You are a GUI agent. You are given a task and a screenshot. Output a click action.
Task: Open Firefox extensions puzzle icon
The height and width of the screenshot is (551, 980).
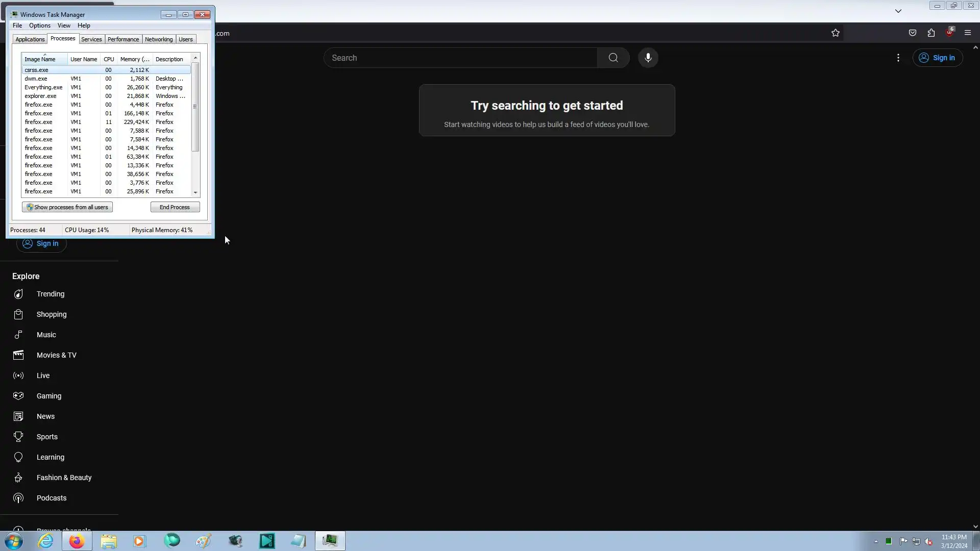(931, 33)
